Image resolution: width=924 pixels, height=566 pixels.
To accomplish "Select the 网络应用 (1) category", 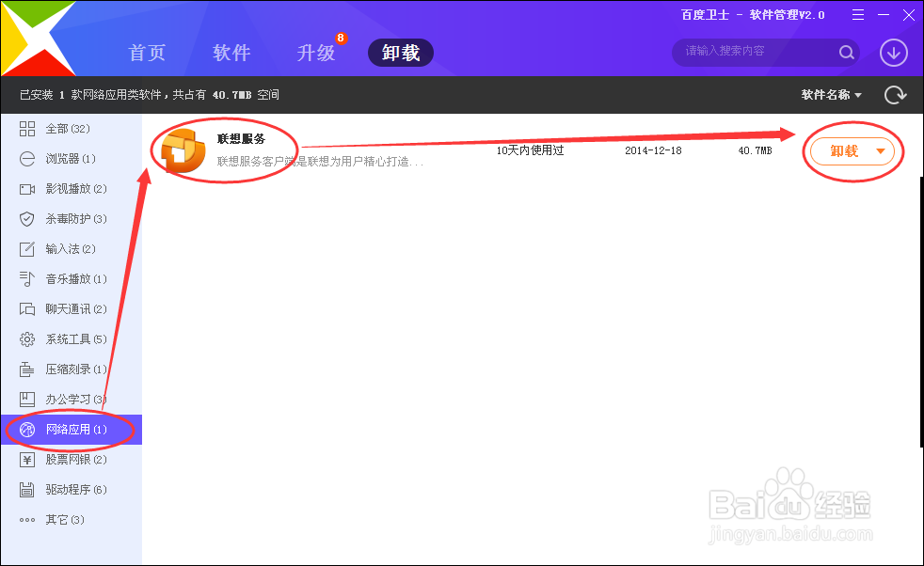I will click(x=72, y=430).
